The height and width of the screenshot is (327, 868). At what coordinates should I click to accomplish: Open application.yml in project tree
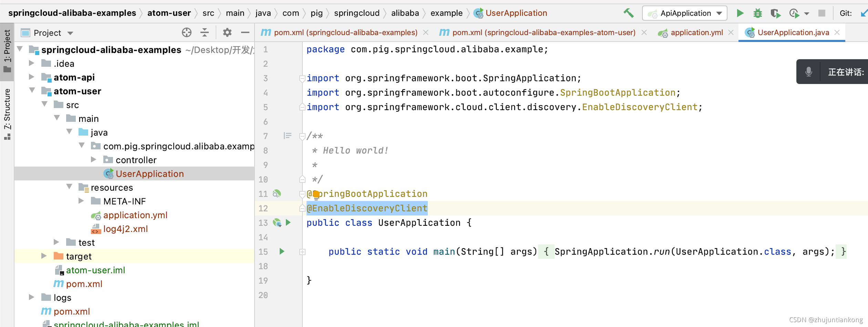(x=135, y=215)
